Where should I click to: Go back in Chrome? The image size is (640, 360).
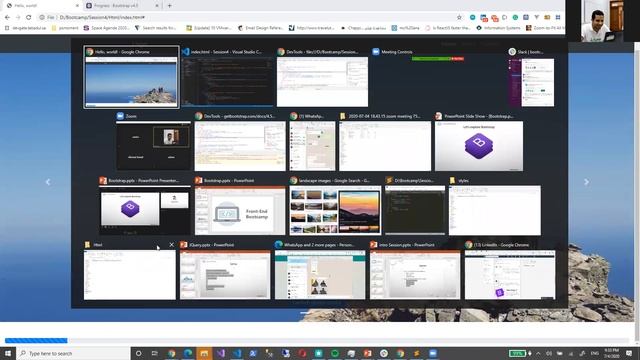(7, 17)
